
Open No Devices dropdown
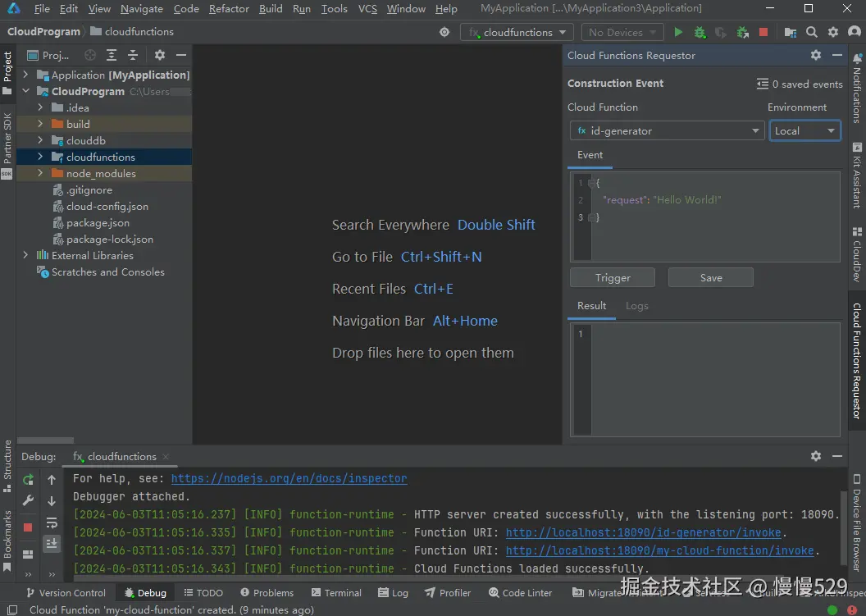coord(622,33)
